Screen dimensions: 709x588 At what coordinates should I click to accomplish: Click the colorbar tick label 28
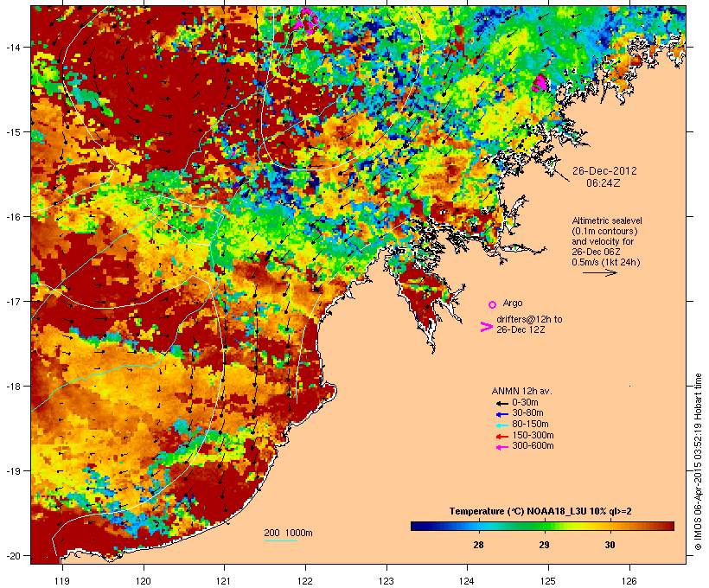click(478, 545)
